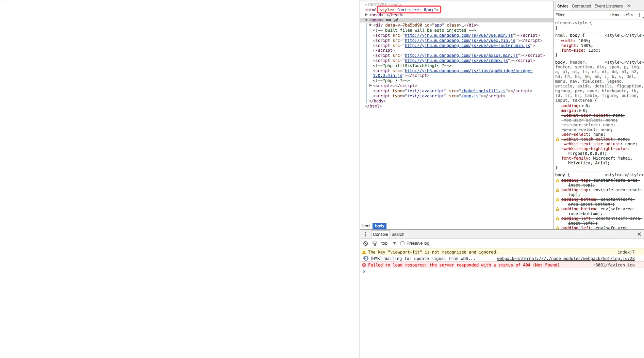Click warning icon beside padding-top constant rule
Viewport: 644px width, 358px height.
(558, 180)
